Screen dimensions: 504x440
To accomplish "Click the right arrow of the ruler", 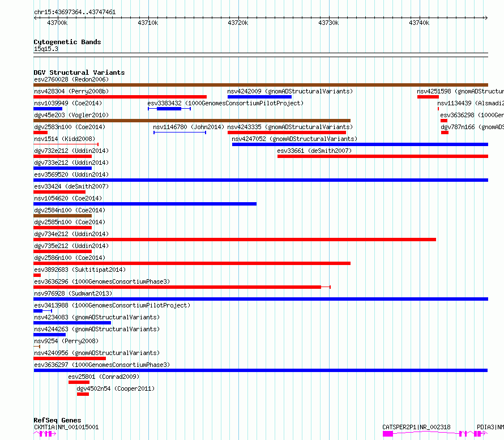I will click(486, 18).
